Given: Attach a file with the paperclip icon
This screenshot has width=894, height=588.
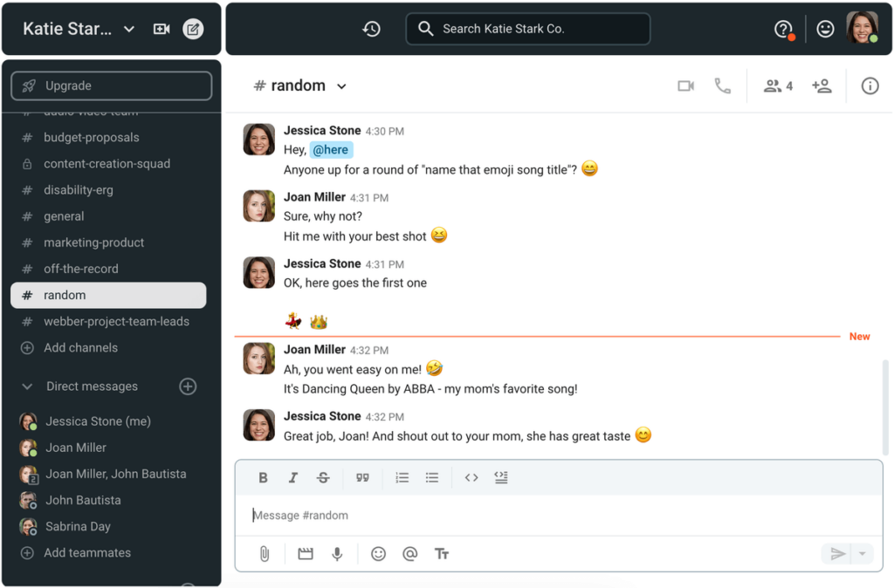Looking at the screenshot, I should (264, 553).
